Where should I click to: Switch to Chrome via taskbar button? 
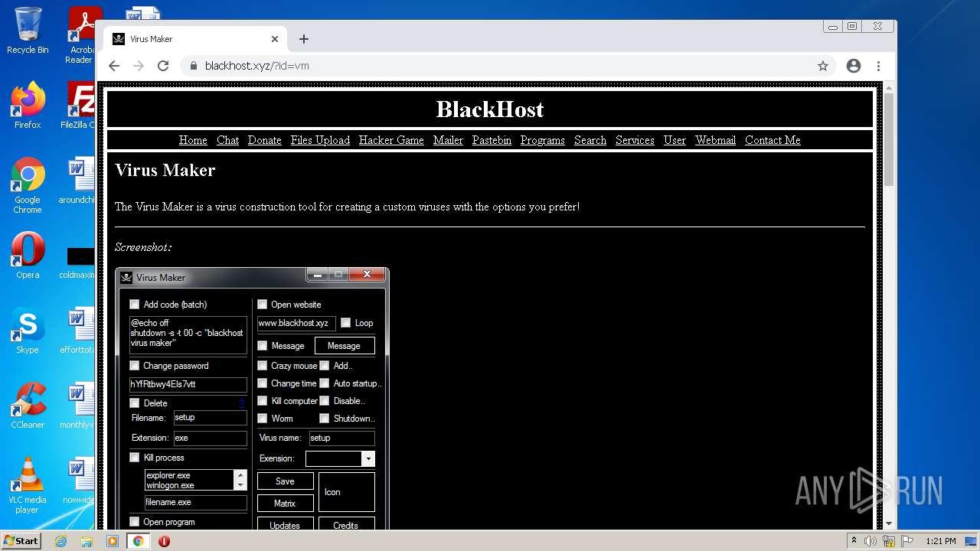(x=139, y=541)
